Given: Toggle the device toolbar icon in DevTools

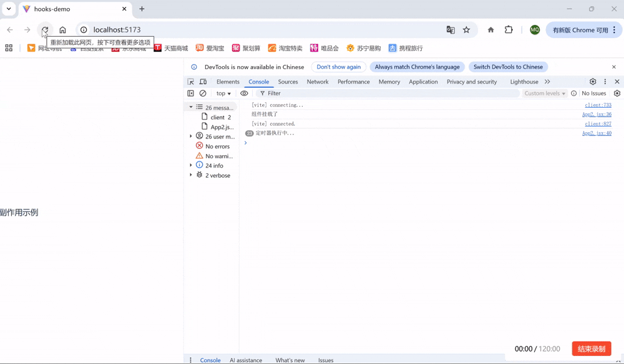Looking at the screenshot, I should [x=203, y=82].
